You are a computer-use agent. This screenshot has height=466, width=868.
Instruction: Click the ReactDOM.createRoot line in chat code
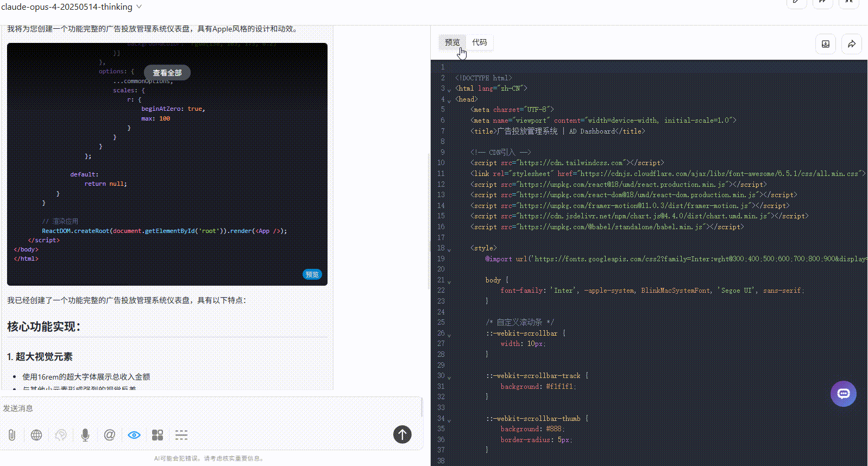click(x=165, y=231)
